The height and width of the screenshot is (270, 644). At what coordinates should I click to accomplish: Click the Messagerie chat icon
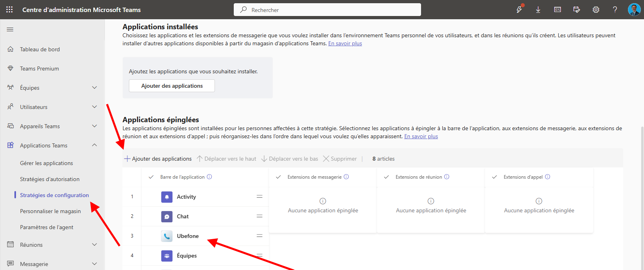(10, 264)
